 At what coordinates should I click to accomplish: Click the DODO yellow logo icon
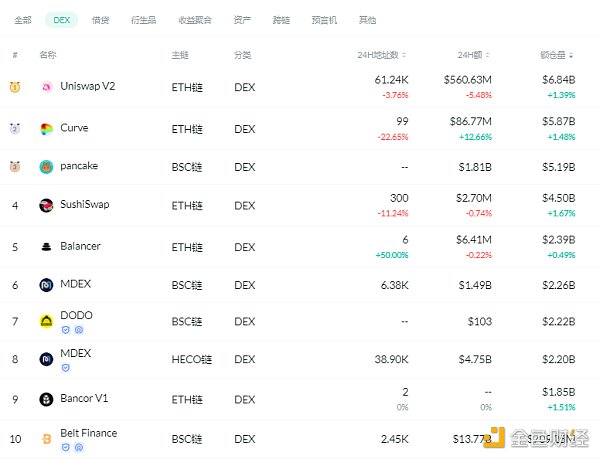[46, 321]
